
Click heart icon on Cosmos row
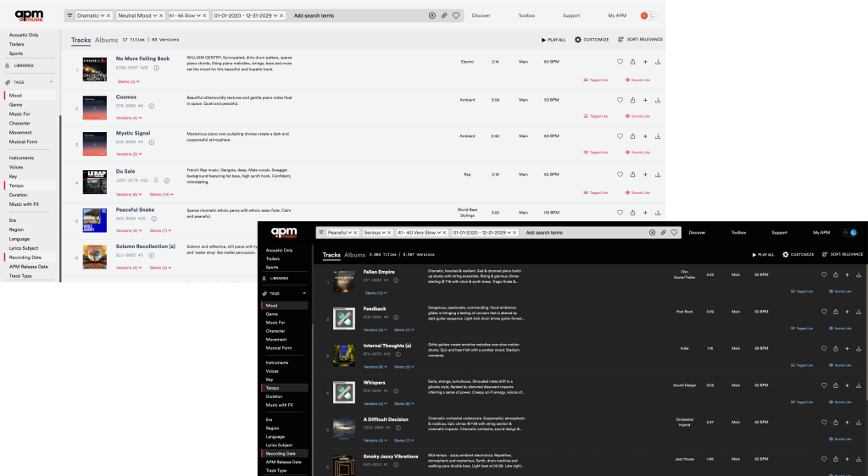(x=620, y=100)
